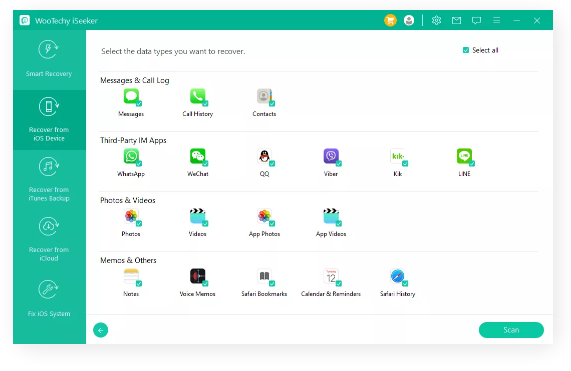
Task: Open the settings gear icon
Action: click(x=436, y=20)
